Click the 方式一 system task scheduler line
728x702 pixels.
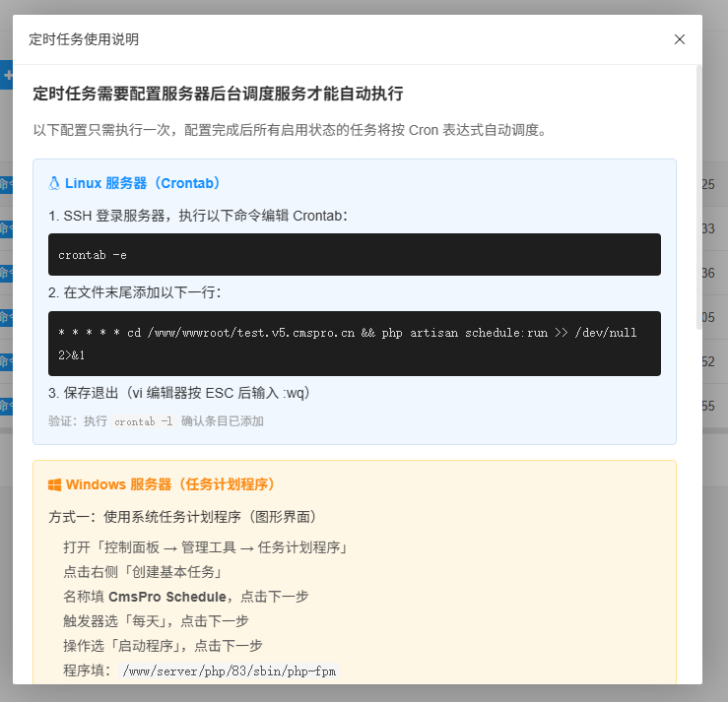click(x=182, y=517)
